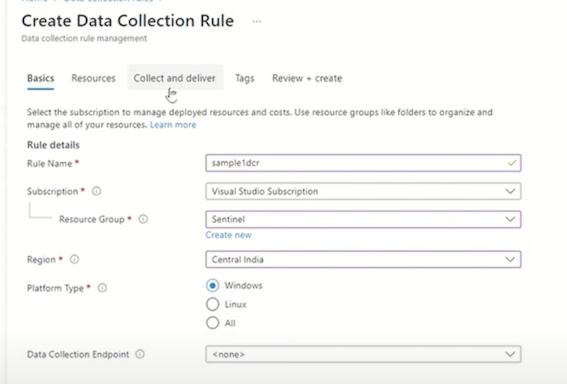Follow the Learn more link

[173, 125]
